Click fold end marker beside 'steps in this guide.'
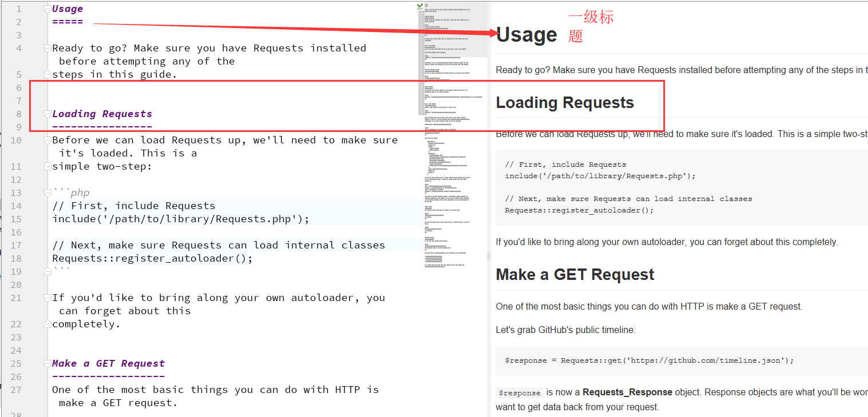 pos(48,74)
